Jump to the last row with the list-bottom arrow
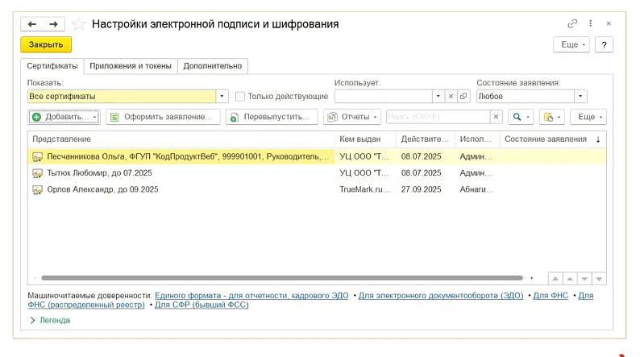The image size is (644, 357). point(599,279)
